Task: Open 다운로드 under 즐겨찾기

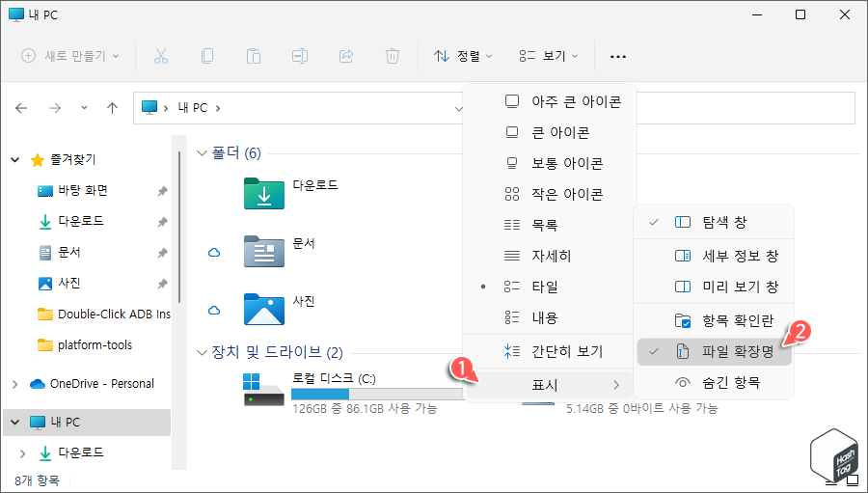Action: coord(81,221)
